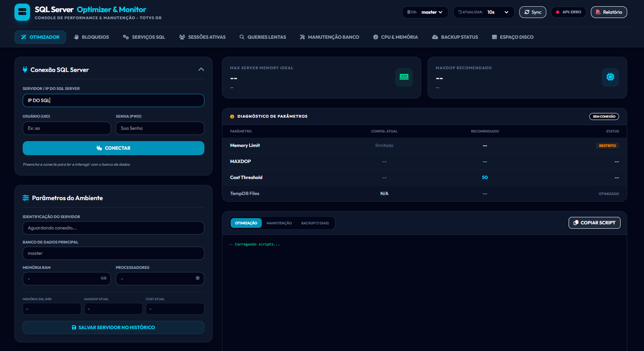644x351 pixels.
Task: Select the Otimização script tab
Action: [x=246, y=223]
